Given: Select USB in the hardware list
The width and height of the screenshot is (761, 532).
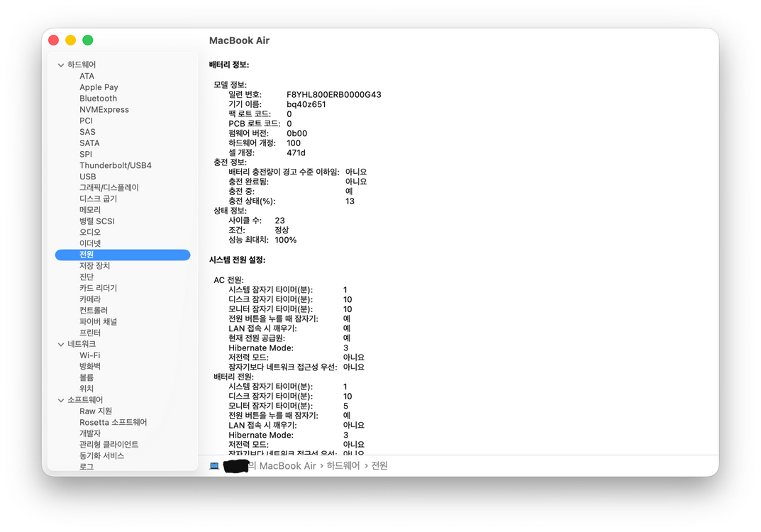Looking at the screenshot, I should [x=87, y=176].
